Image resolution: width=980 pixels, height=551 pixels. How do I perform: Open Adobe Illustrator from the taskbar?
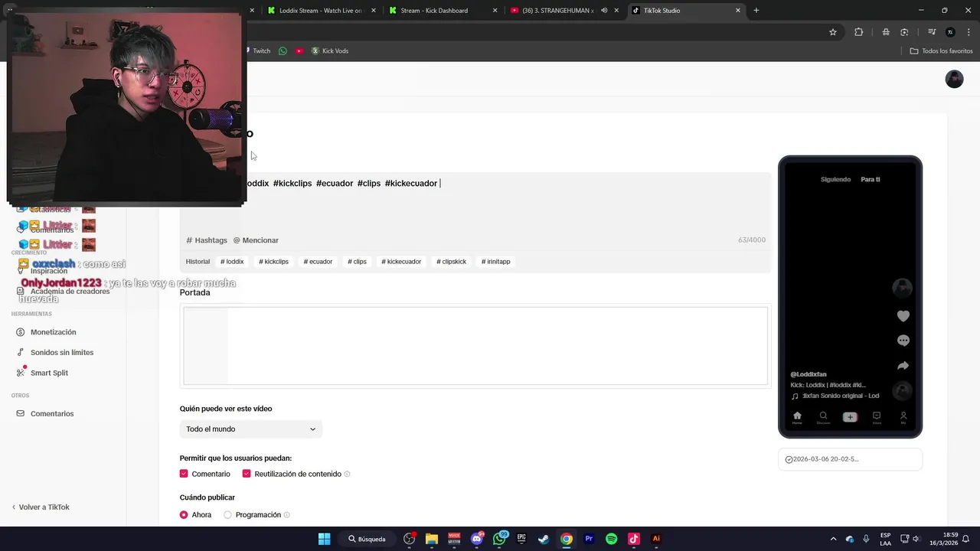pos(656,539)
